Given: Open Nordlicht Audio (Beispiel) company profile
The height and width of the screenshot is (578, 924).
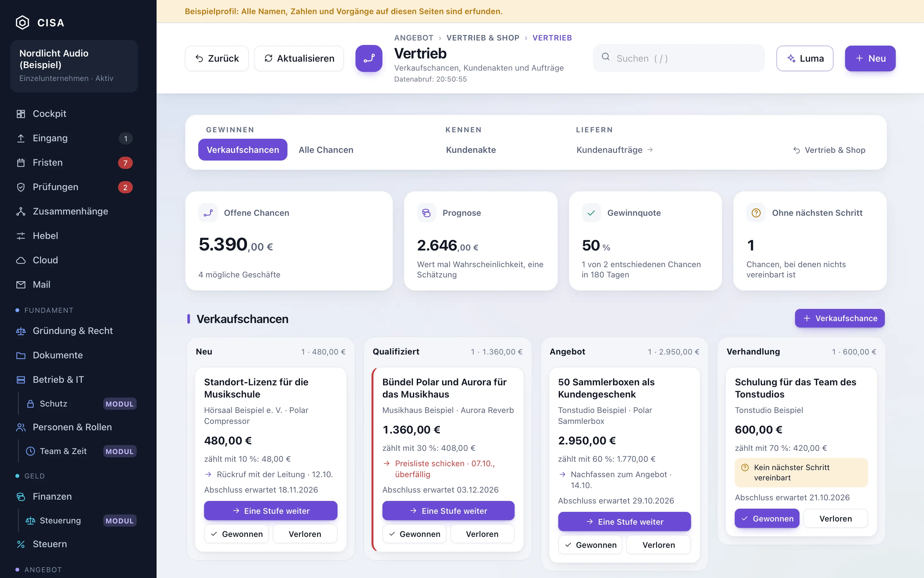Looking at the screenshot, I should pos(74,66).
